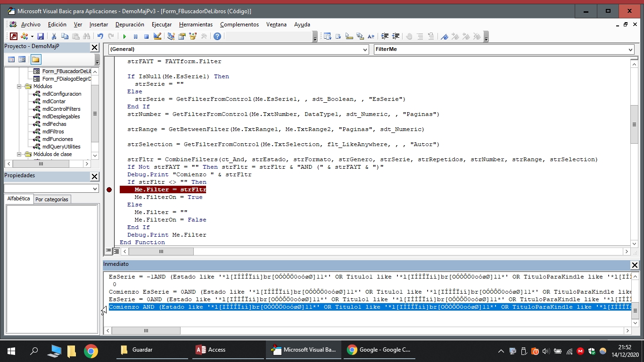Viewport: 644px width, 362px height.
Task: Open the Ejecutar menu
Action: pos(162,25)
